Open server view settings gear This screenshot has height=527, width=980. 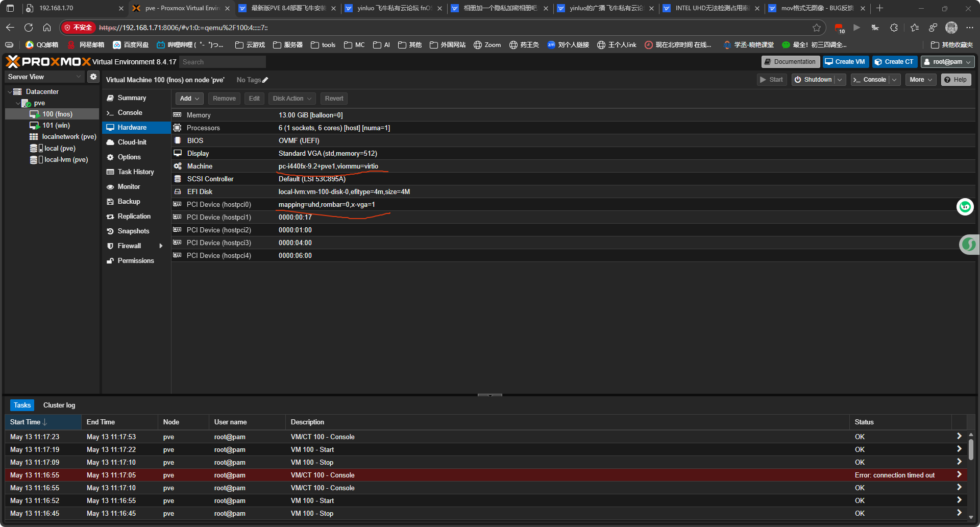(93, 77)
